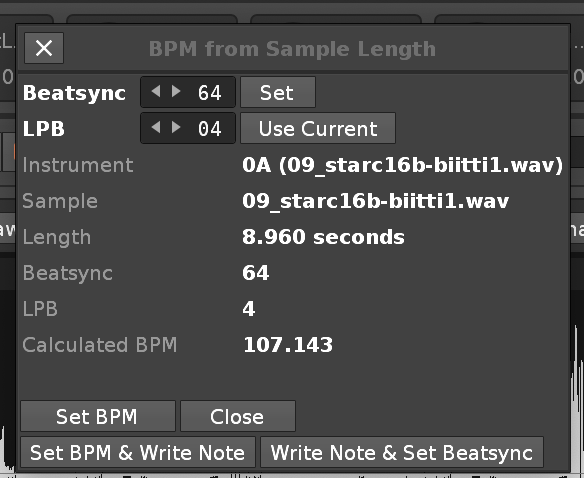Click the instrument name 0A (09_starc16b-biitti1.wav)
The image size is (584, 478).
(x=402, y=165)
